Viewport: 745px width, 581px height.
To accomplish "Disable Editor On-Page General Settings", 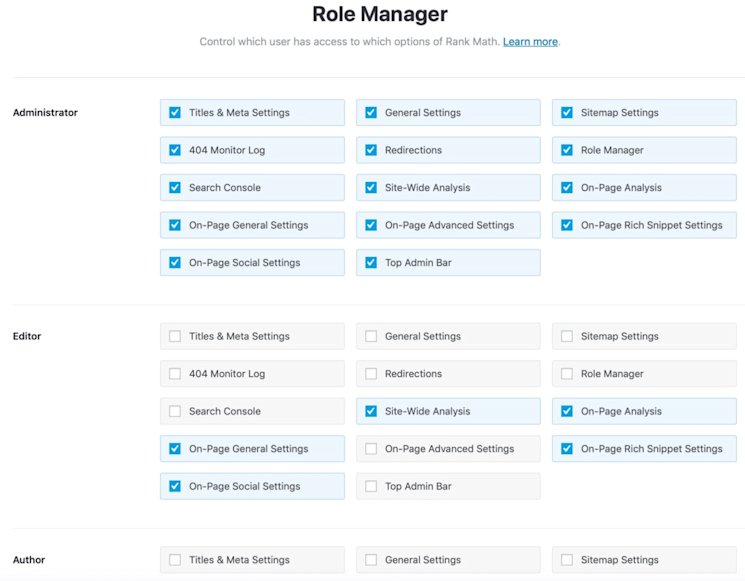I will [175, 449].
